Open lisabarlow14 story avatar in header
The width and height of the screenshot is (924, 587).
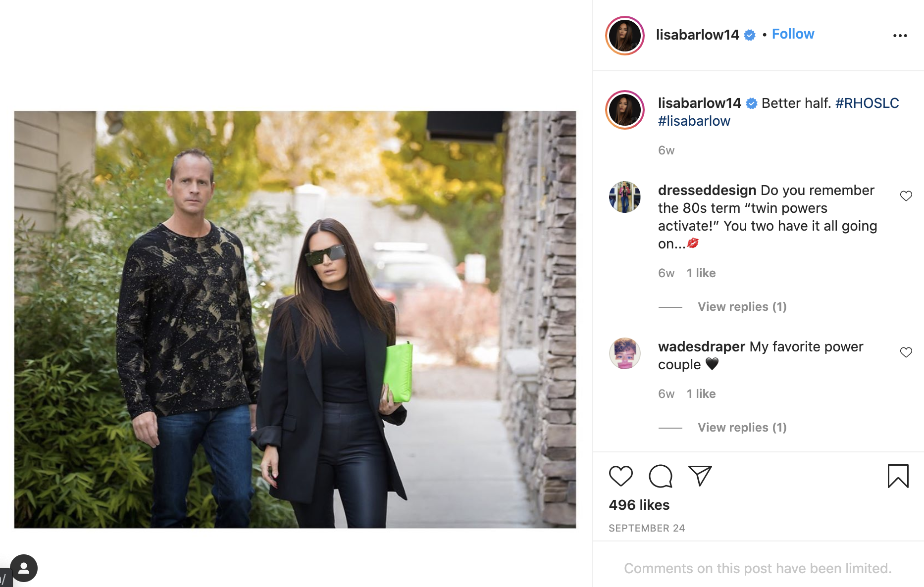click(625, 36)
